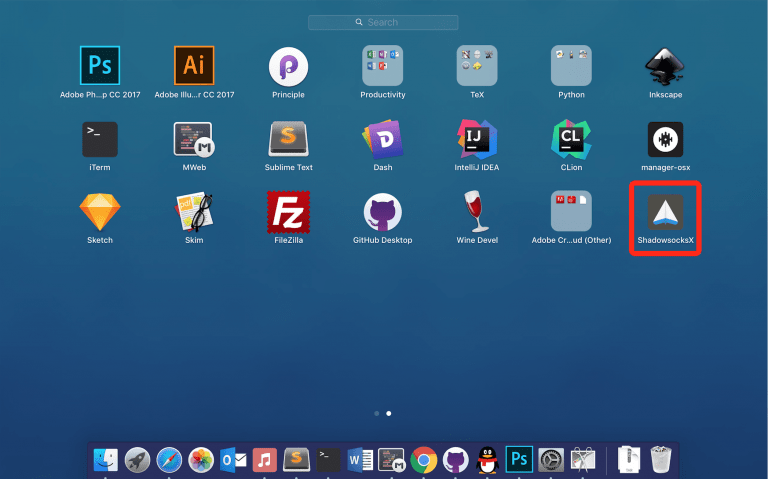Image resolution: width=768 pixels, height=479 pixels.
Task: Open manager-osx
Action: tap(665, 140)
